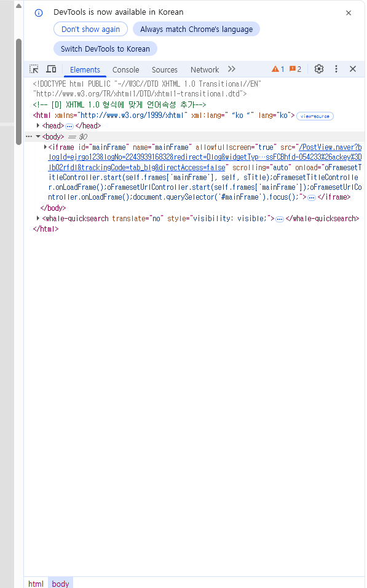Image resolution: width=367 pixels, height=588 pixels.
Task: Open the warnings counter showing 1
Action: 278,69
